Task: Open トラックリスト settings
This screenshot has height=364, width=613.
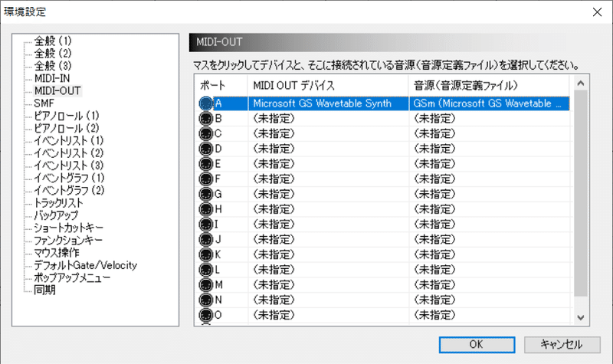Action: click(58, 203)
